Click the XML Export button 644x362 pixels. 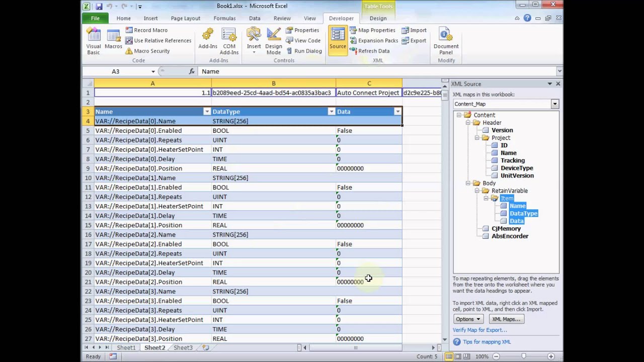coord(414,41)
